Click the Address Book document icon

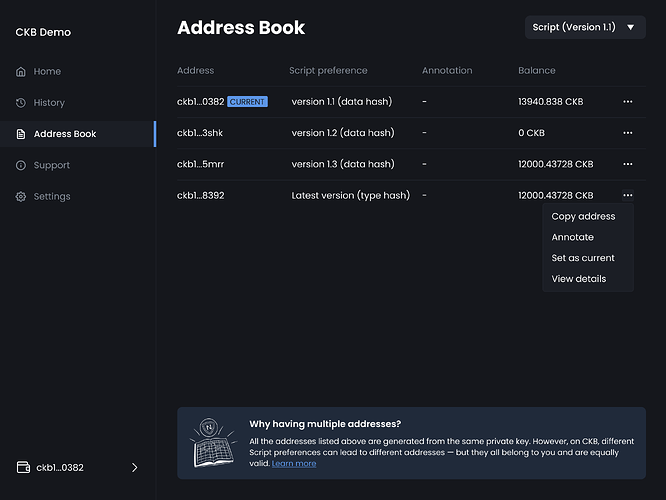tap(21, 134)
